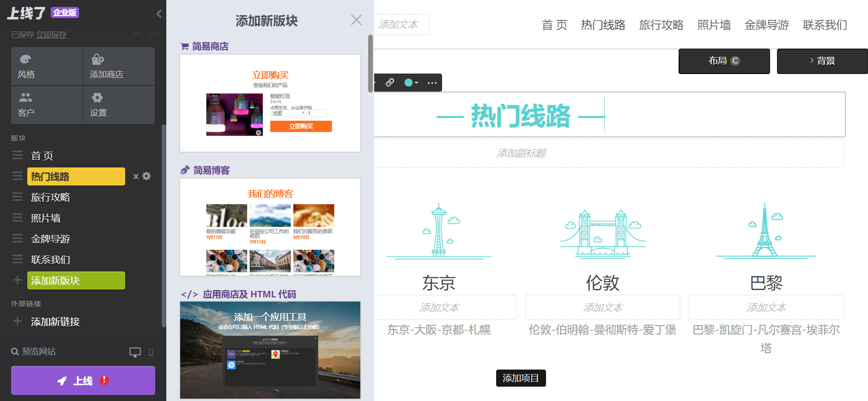
Task: Click the 添加项目 add item button
Action: click(x=521, y=378)
